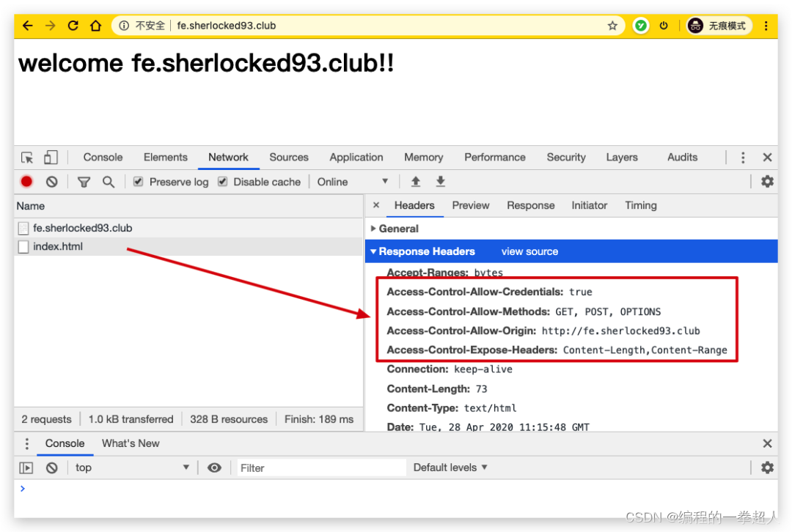Switch to the Layers tab
The width and height of the screenshot is (792, 532).
622,158
